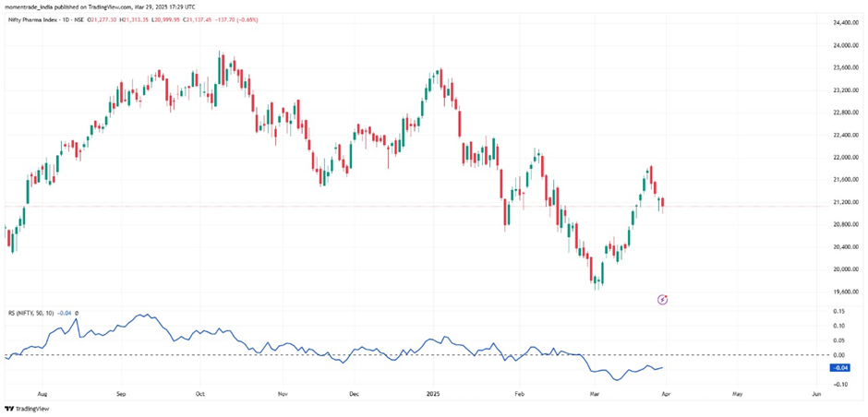This screenshot has width=868, height=417.
Task: Click the high price H21,313.35
Action: tap(133, 19)
